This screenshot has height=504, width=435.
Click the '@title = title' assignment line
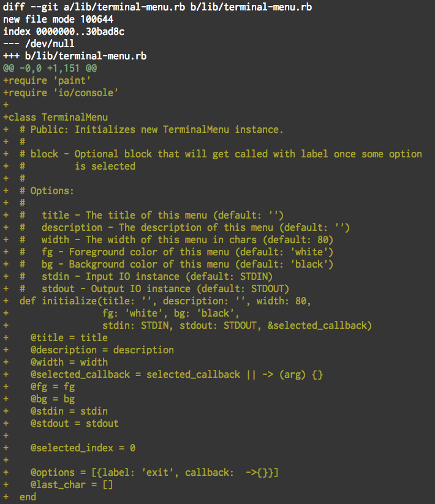point(69,337)
